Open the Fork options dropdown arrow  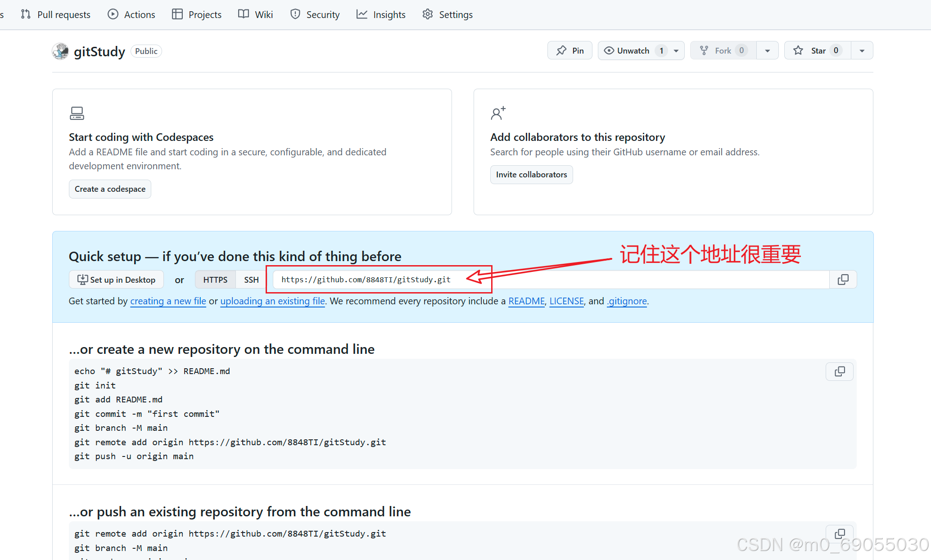[x=768, y=51]
